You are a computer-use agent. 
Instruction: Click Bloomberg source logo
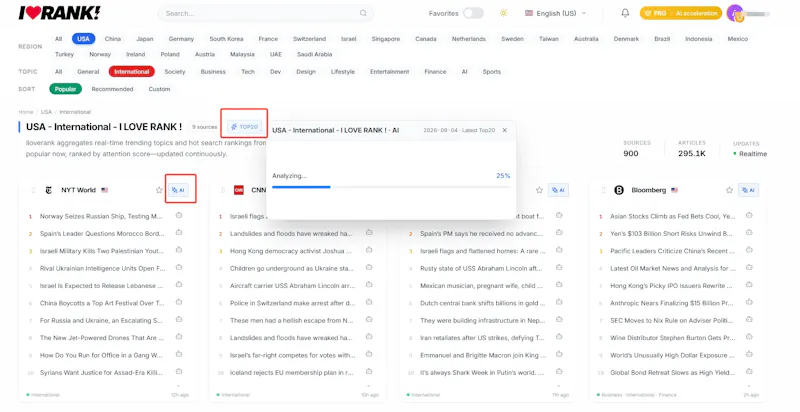click(x=619, y=190)
